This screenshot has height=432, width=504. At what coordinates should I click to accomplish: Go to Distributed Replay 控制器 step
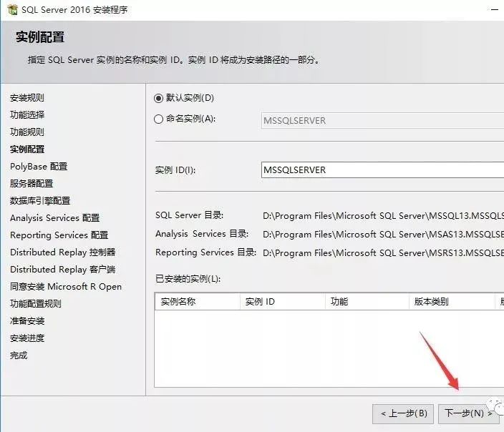click(63, 252)
